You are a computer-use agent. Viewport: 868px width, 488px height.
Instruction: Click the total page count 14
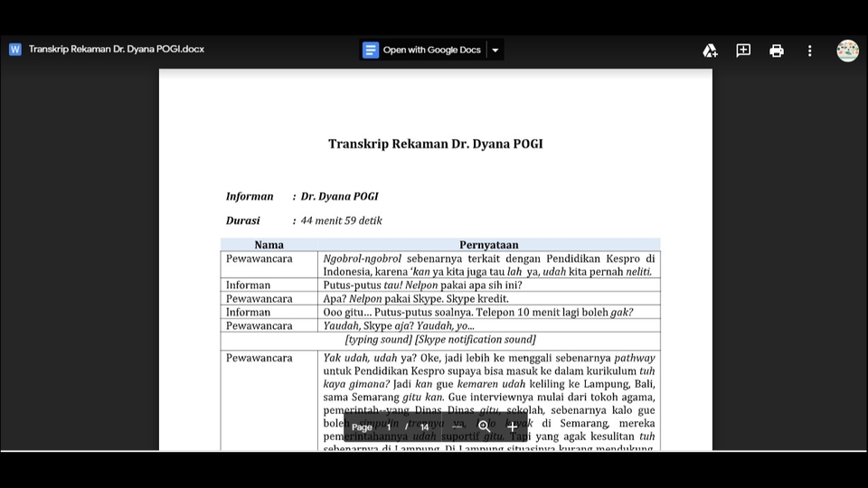click(x=424, y=427)
